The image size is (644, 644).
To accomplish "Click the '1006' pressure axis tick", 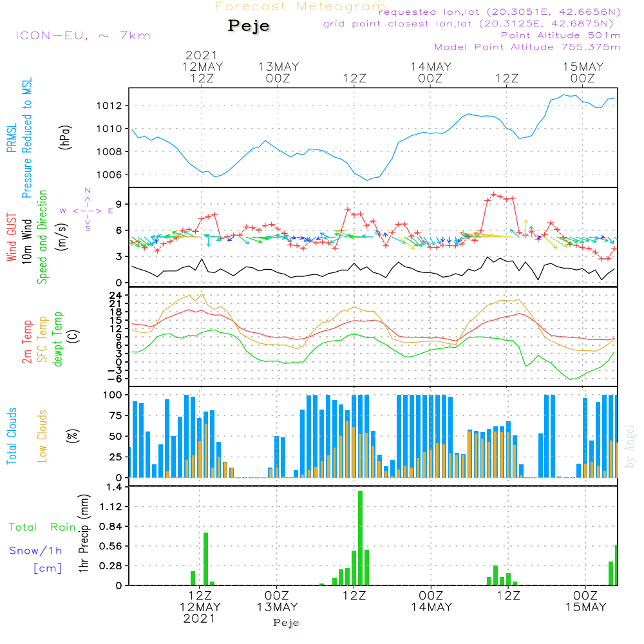I will (x=109, y=175).
